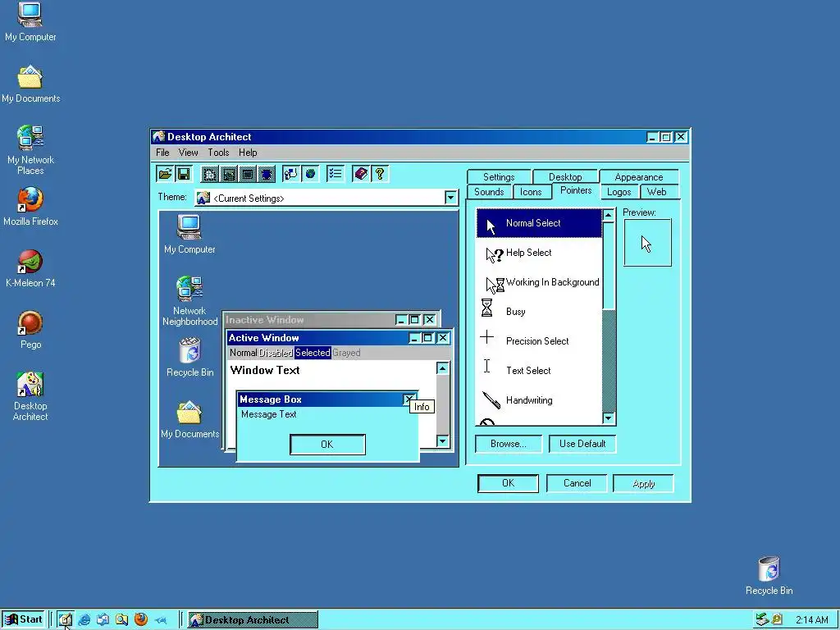This screenshot has width=840, height=630.
Task: Click the K-Meleon 74 desktop shortcut
Action: 30,268
